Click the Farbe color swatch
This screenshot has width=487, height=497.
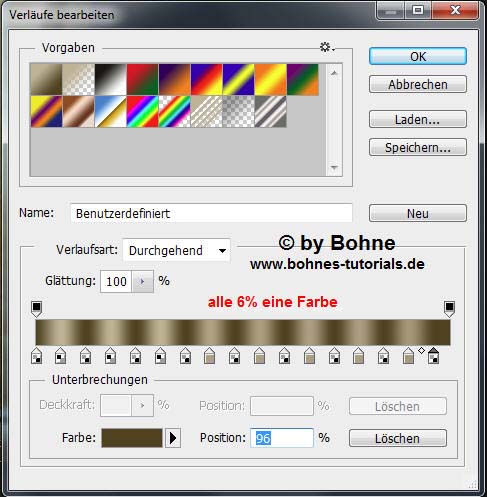tap(132, 438)
